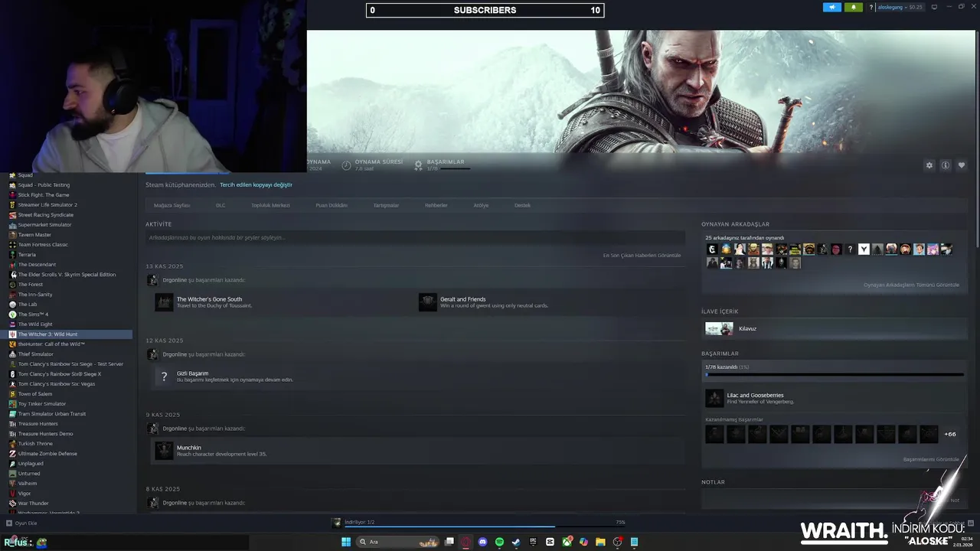Open Geralt and Friends achievement icon
980x551 pixels.
coord(427,302)
